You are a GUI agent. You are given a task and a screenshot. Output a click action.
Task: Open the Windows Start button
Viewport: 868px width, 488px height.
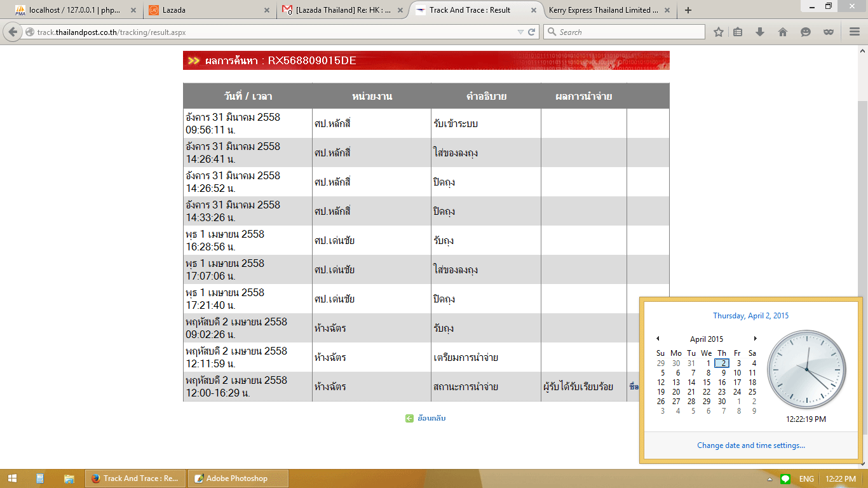(11, 478)
